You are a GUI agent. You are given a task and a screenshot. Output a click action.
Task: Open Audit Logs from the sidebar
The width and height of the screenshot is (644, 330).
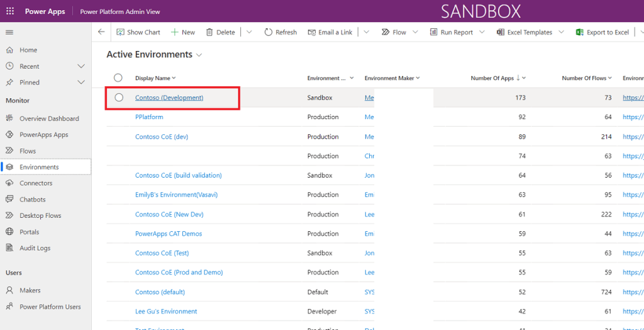(x=35, y=248)
